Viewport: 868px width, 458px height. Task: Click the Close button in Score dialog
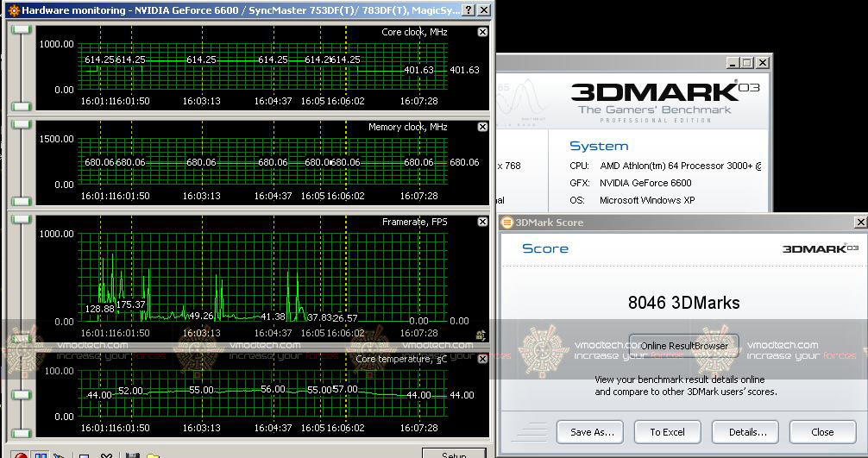point(822,432)
